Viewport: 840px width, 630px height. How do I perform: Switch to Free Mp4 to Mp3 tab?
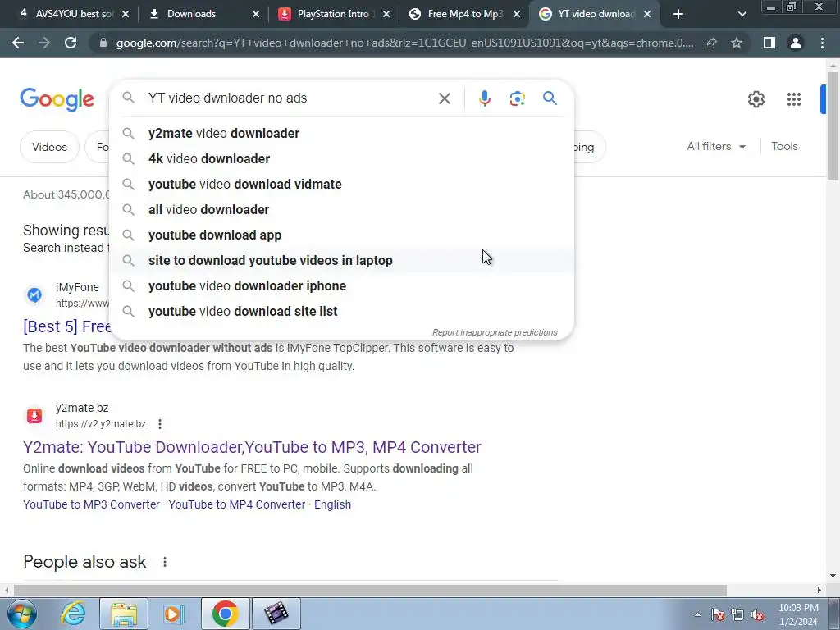(465, 14)
